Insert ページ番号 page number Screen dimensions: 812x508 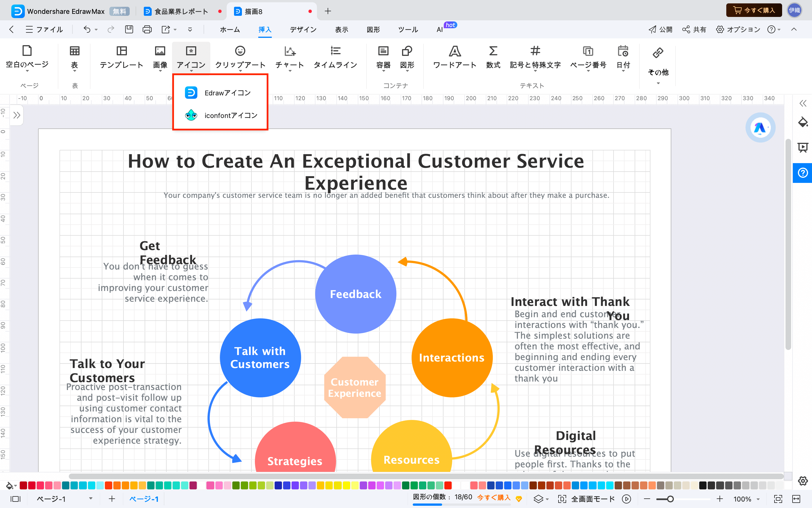click(588, 58)
